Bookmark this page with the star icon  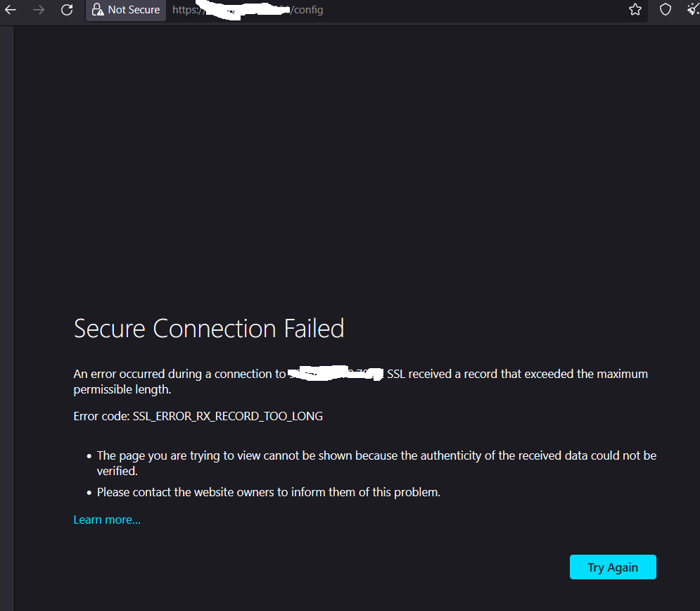point(635,10)
